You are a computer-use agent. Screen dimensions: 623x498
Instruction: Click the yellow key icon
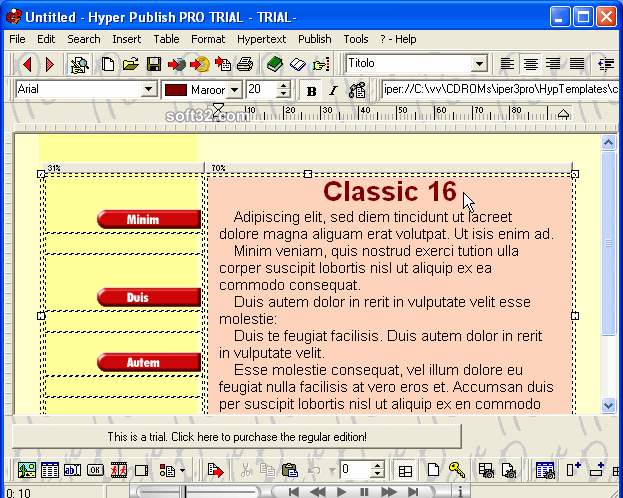coord(457,470)
